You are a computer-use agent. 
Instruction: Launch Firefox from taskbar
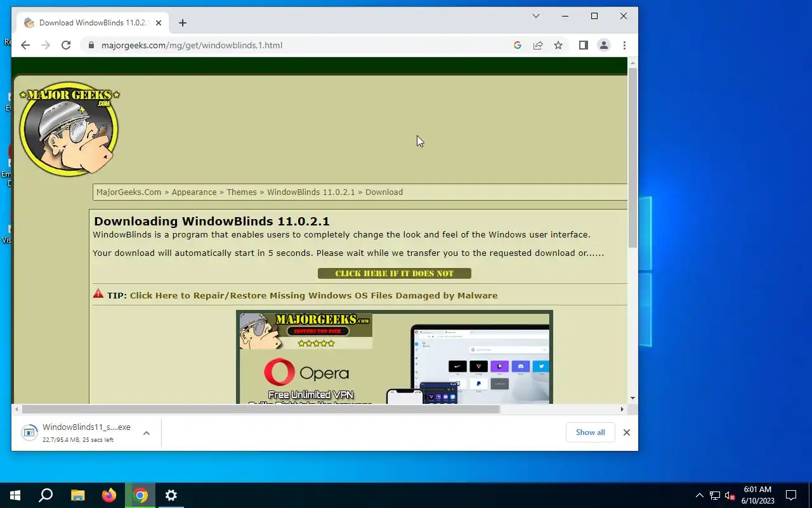109,495
